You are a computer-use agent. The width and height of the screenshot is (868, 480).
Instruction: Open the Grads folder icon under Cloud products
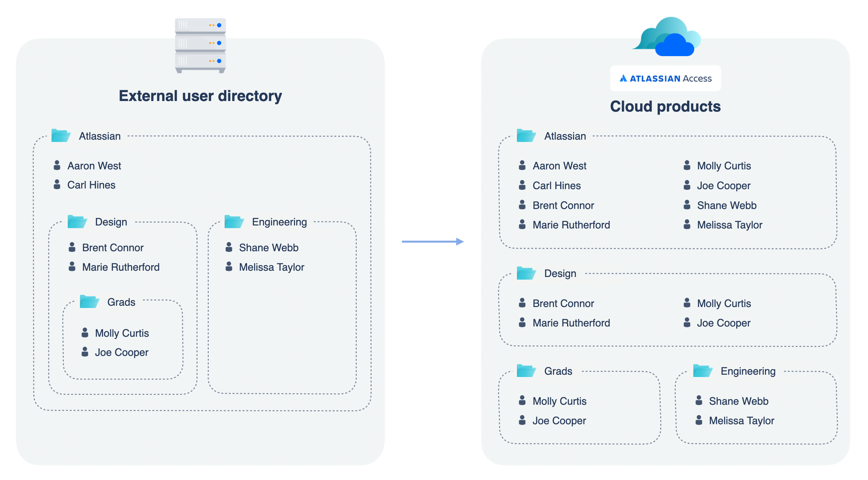(x=526, y=370)
